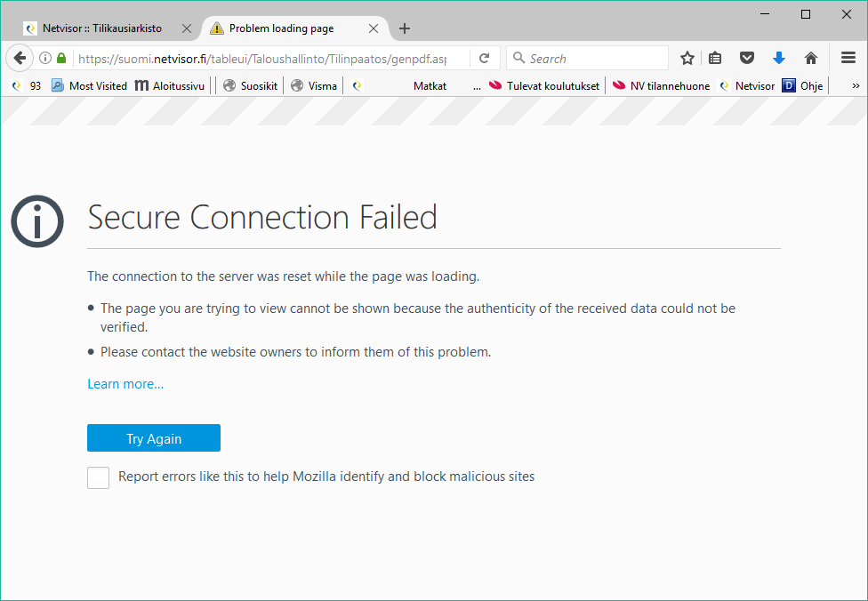The image size is (868, 601).
Task: Click the green padlock icon
Action: pos(61,59)
